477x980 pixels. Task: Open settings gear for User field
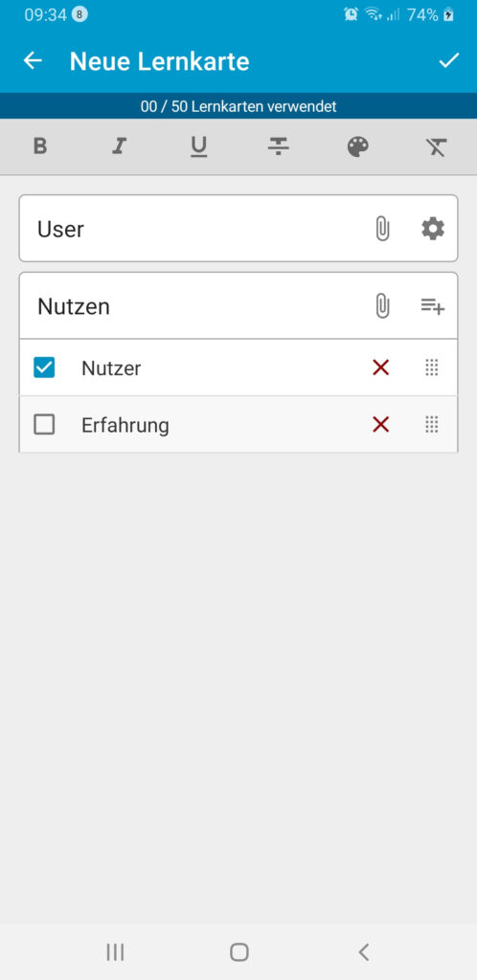[x=433, y=229]
